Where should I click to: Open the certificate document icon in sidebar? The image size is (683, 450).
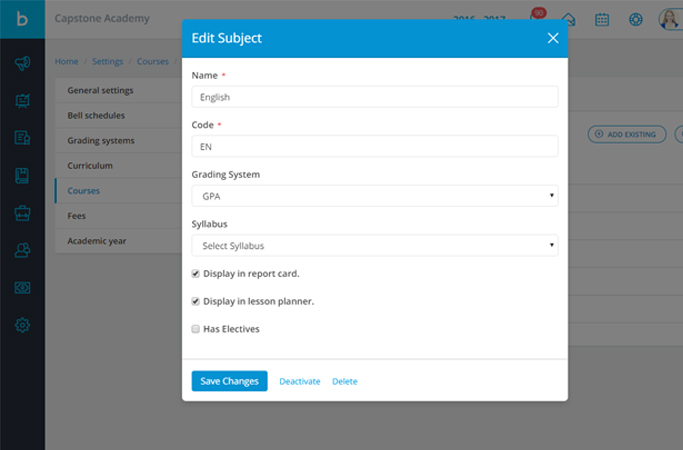22,138
